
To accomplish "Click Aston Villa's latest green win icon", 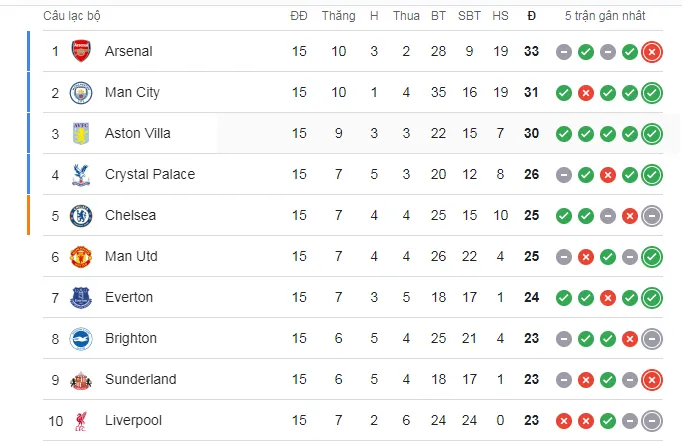I will (652, 133).
